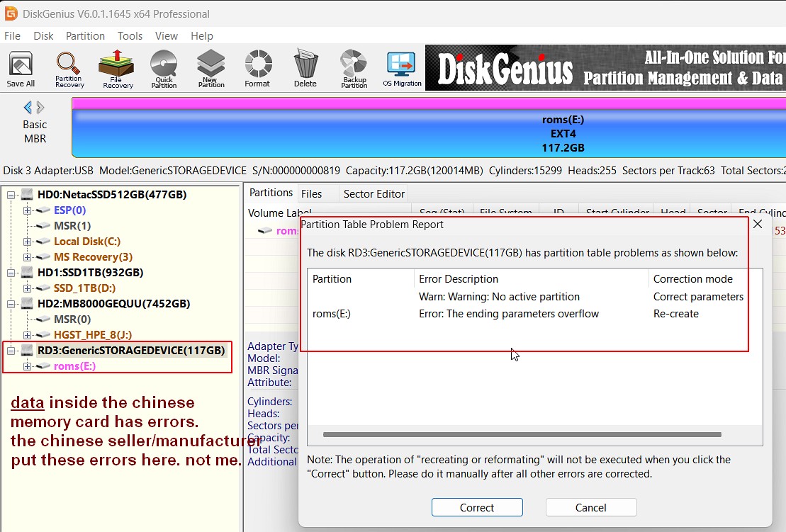The image size is (786, 532).
Task: Collapse the HD0:NetacSSD512GB tree node
Action: pos(11,195)
